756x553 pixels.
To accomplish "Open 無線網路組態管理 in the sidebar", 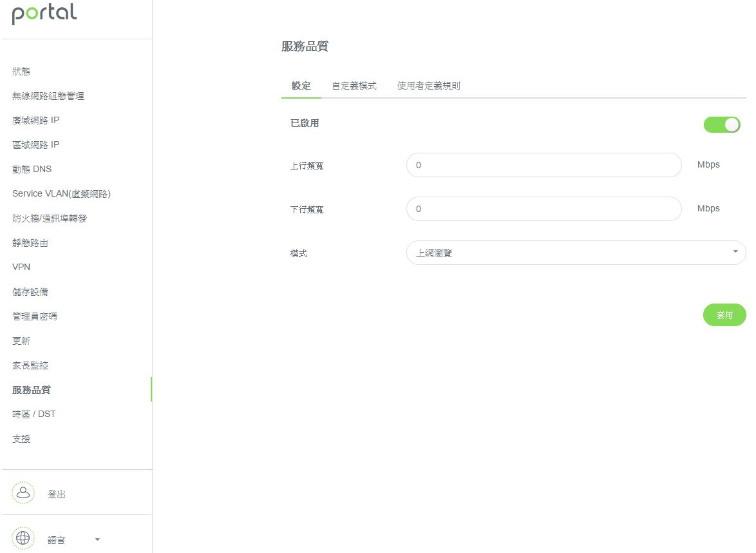I will (48, 96).
